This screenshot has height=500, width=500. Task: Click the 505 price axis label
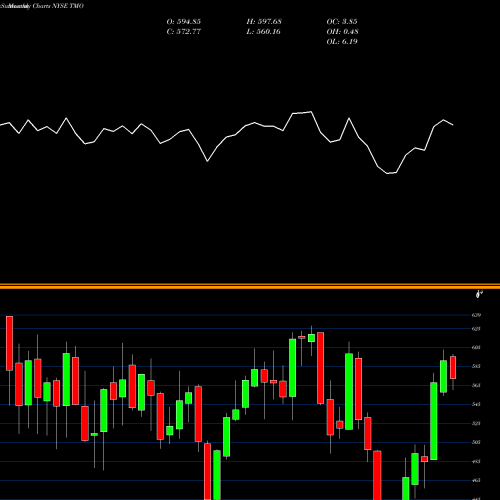tap(476, 442)
